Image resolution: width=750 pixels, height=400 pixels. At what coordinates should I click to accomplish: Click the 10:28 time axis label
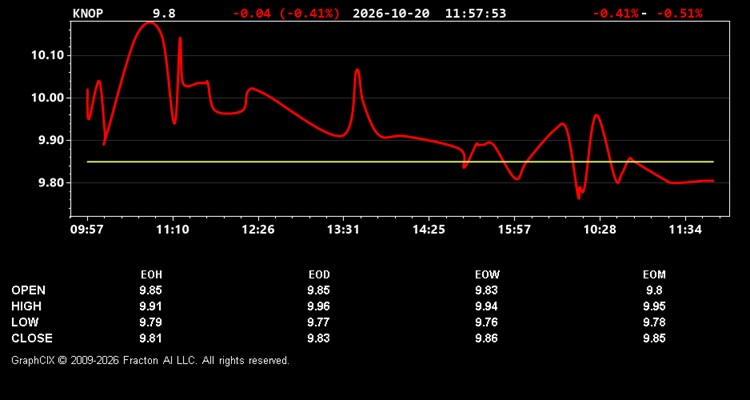tap(600, 230)
